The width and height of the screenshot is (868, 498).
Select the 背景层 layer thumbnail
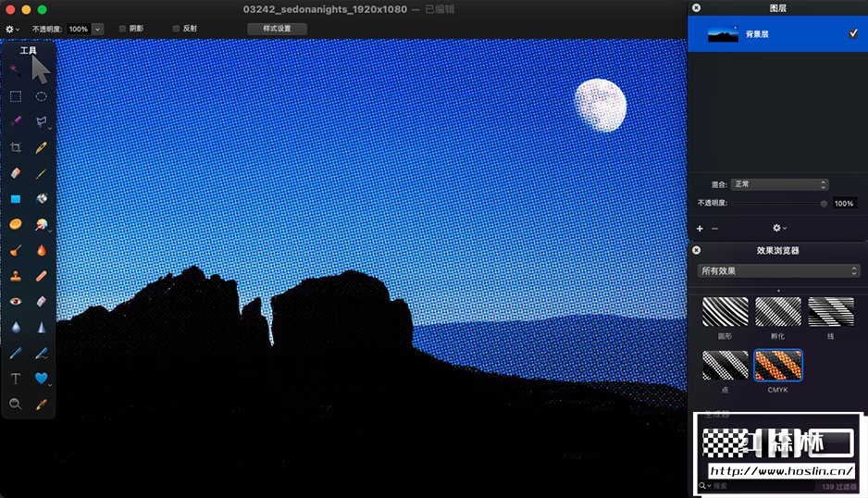coord(723,34)
